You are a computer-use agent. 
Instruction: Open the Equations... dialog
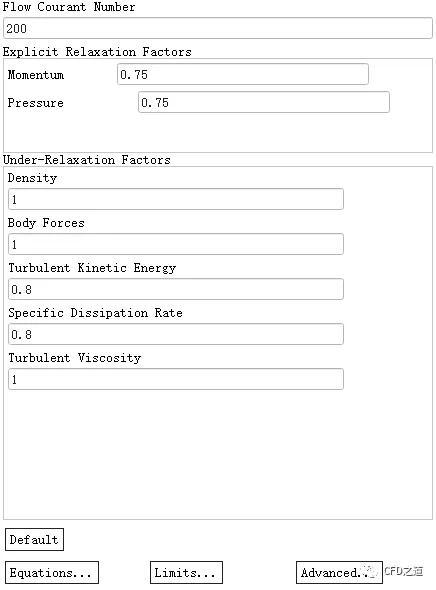pos(52,573)
